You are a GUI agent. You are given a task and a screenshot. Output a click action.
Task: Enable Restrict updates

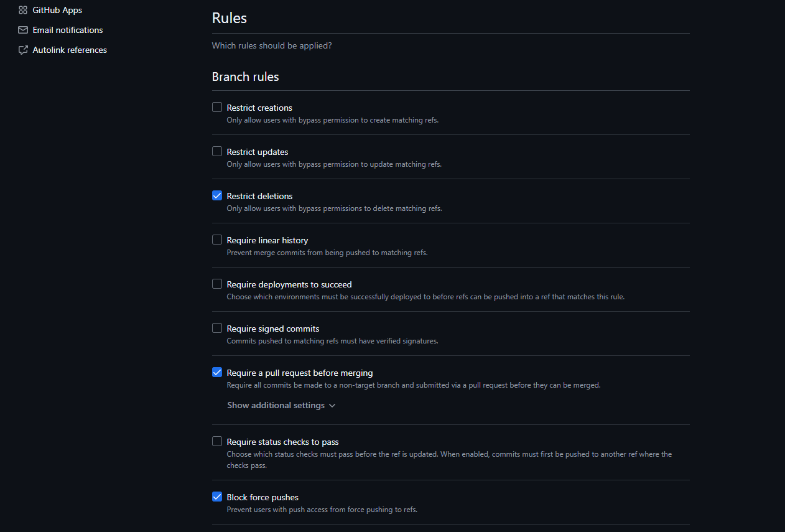(x=216, y=151)
